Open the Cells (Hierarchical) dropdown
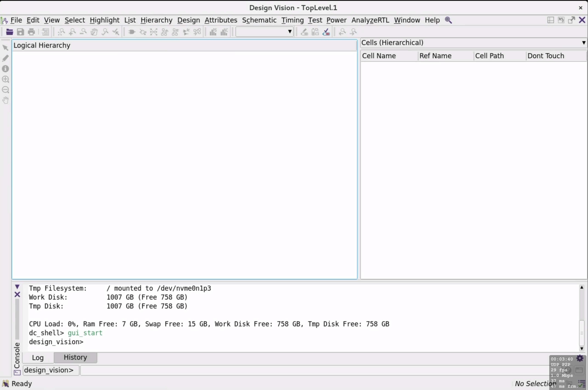This screenshot has width=588, height=390. point(583,43)
